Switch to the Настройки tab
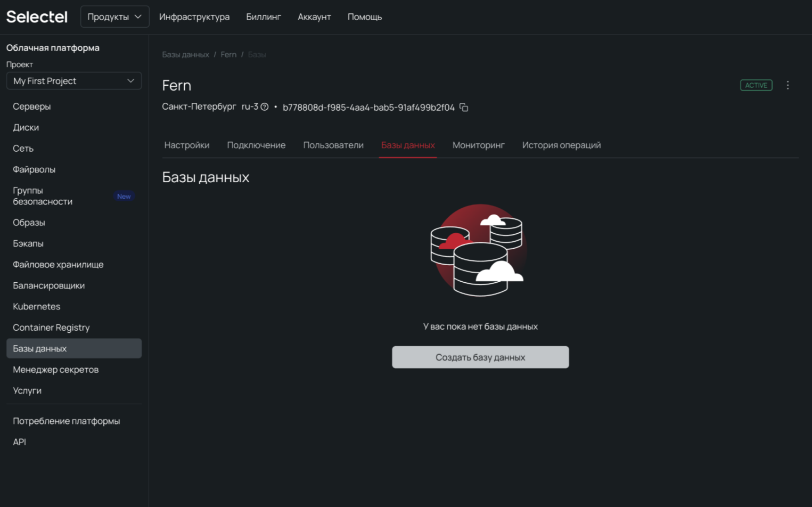The image size is (812, 507). point(186,145)
